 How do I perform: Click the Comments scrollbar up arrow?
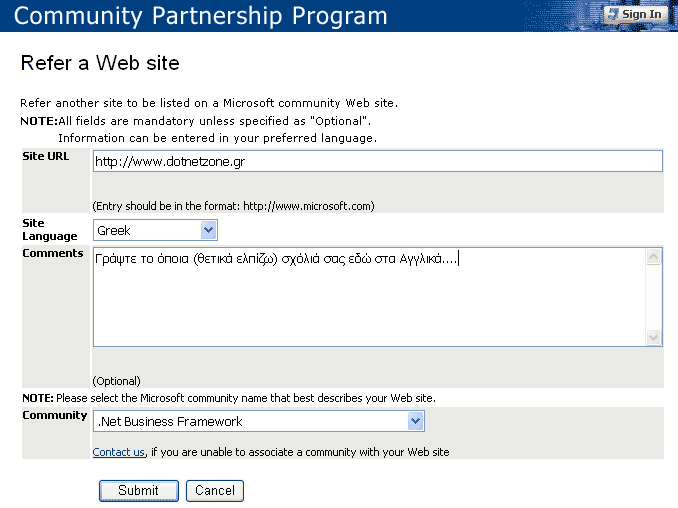click(654, 257)
